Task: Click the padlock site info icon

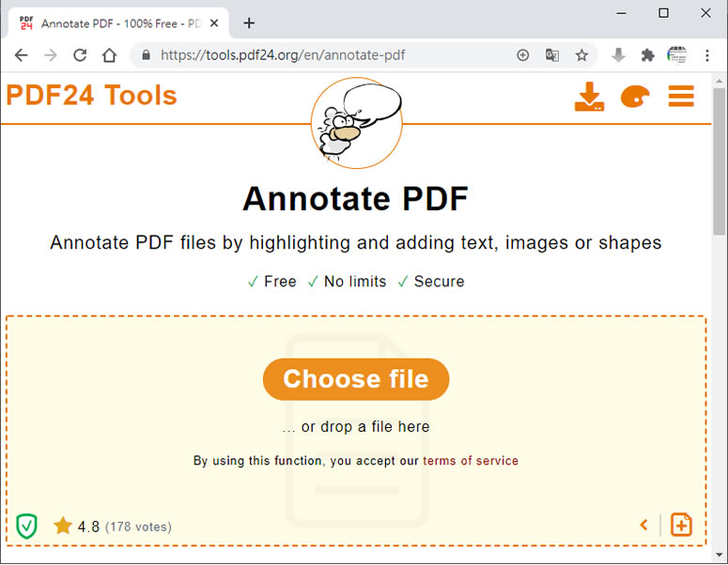Action: tap(146, 55)
